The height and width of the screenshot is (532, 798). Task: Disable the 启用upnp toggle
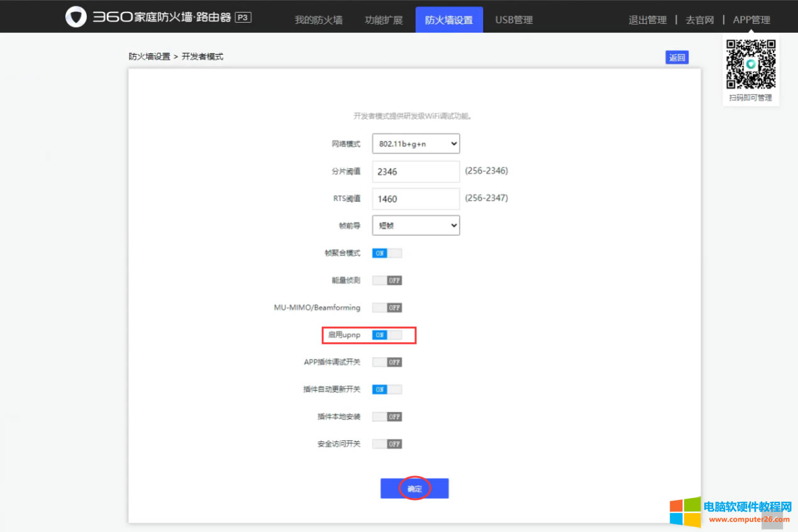[x=387, y=335]
